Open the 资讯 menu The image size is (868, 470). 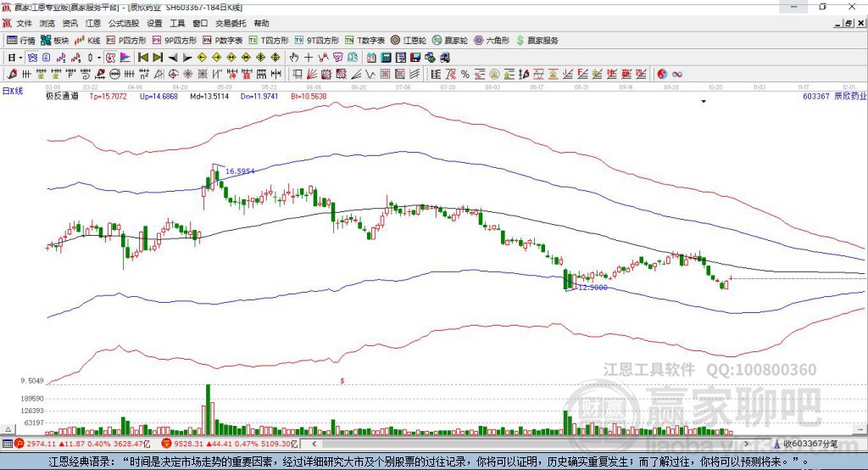click(x=70, y=23)
